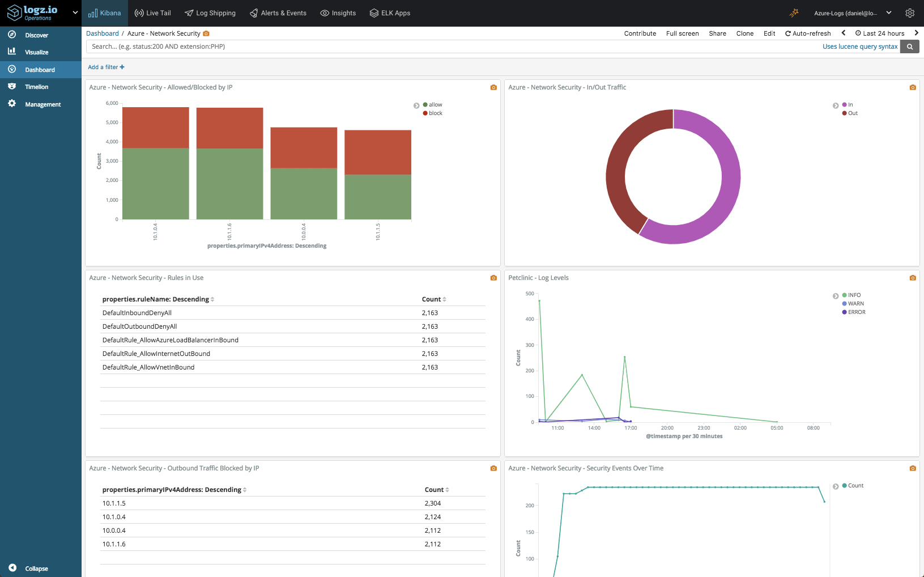The width and height of the screenshot is (924, 577).
Task: Open the Discover compass icon in sidebar
Action: click(12, 35)
